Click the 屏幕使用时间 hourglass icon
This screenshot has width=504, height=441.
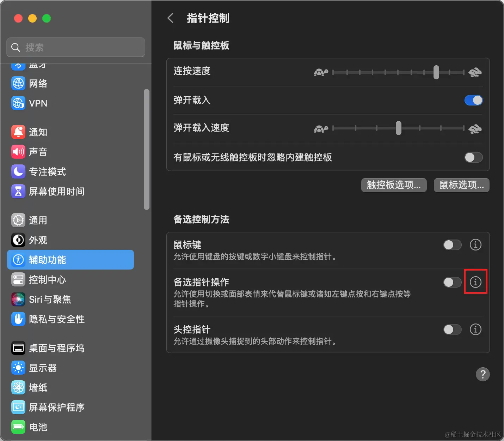(x=18, y=192)
